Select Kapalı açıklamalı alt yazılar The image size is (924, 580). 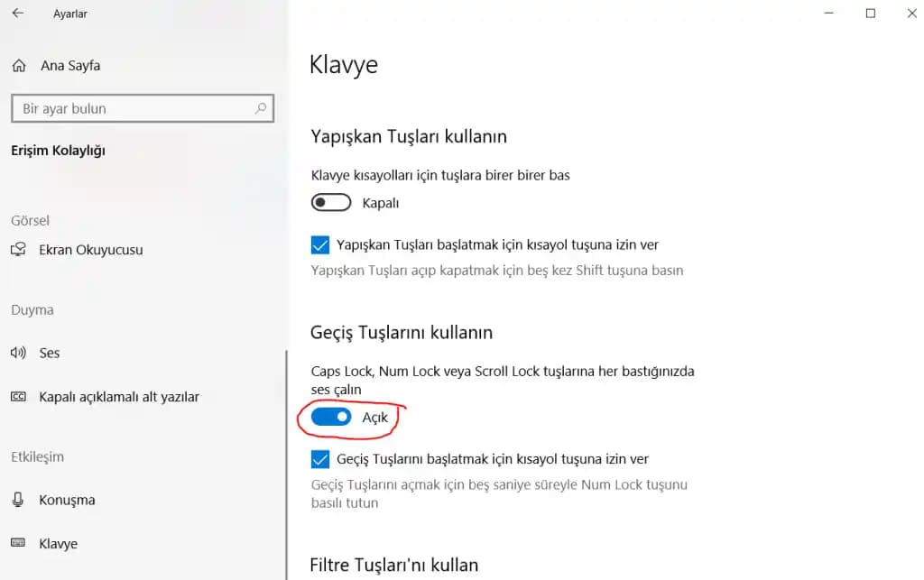click(x=117, y=397)
